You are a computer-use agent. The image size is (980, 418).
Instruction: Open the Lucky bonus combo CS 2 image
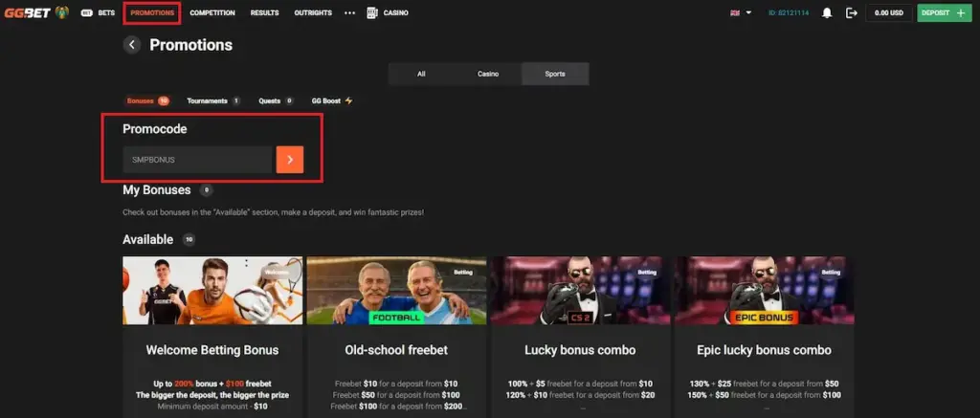[x=580, y=291]
